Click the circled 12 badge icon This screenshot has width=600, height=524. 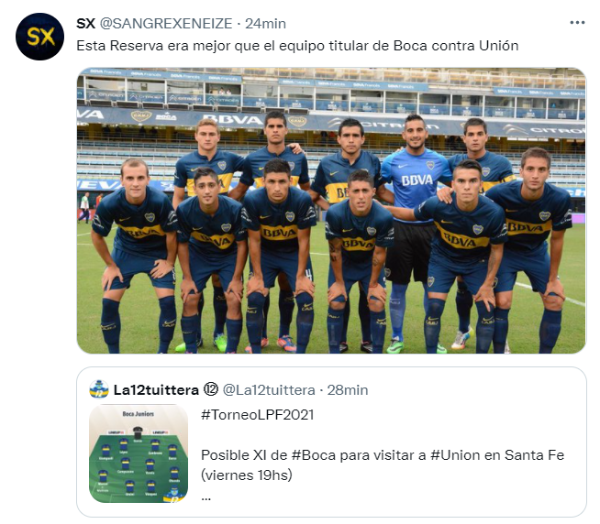pyautogui.click(x=210, y=390)
